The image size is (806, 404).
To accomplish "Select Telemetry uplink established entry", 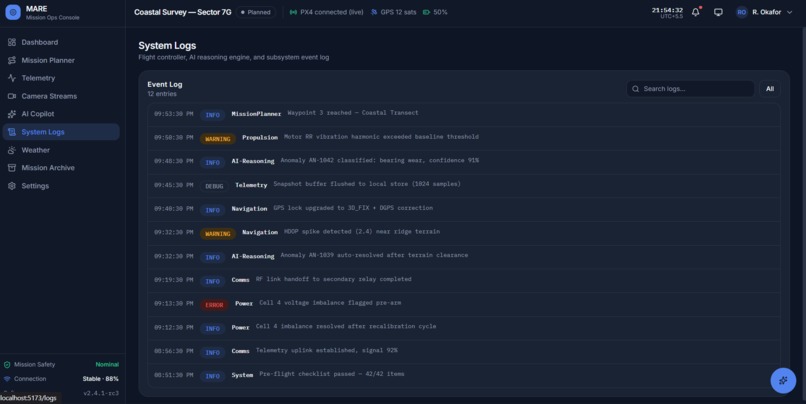I will pos(464,351).
